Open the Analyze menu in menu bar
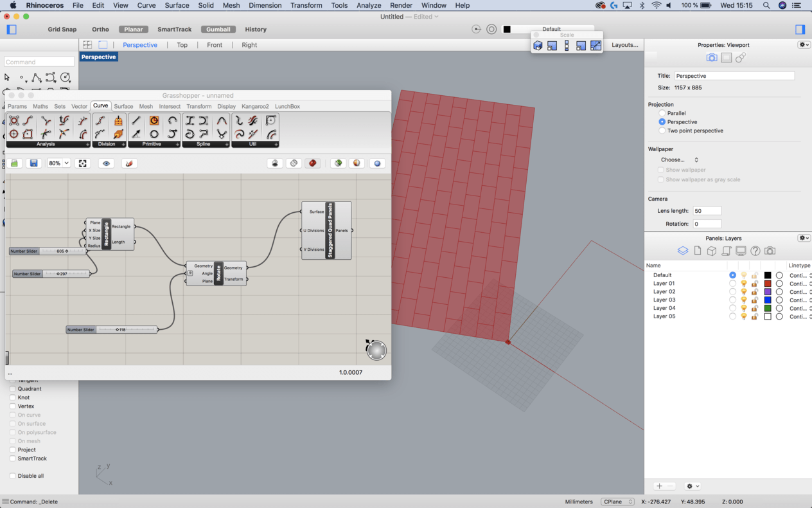Image resolution: width=812 pixels, height=508 pixels. [369, 5]
